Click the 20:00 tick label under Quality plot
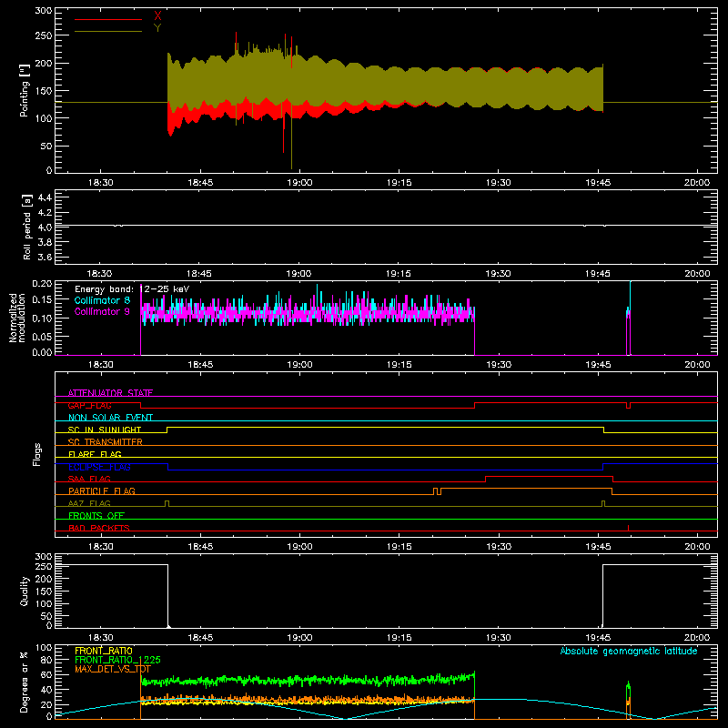 pos(697,638)
